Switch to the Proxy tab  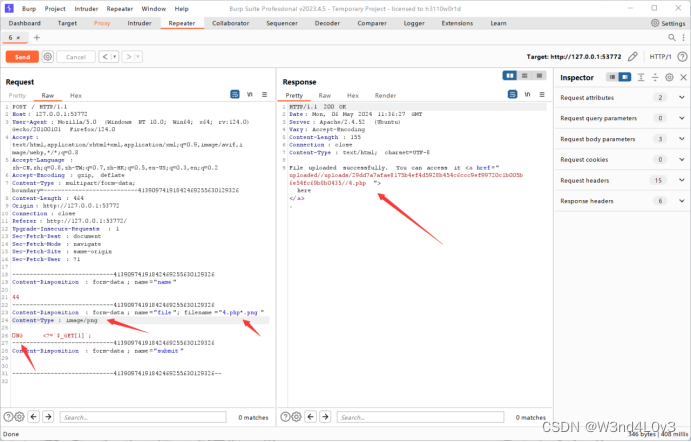click(102, 23)
